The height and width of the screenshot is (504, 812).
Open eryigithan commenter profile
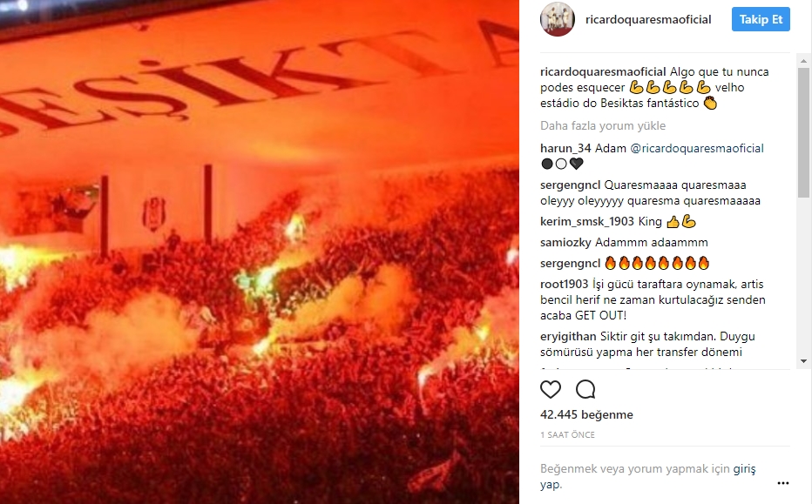(x=568, y=336)
